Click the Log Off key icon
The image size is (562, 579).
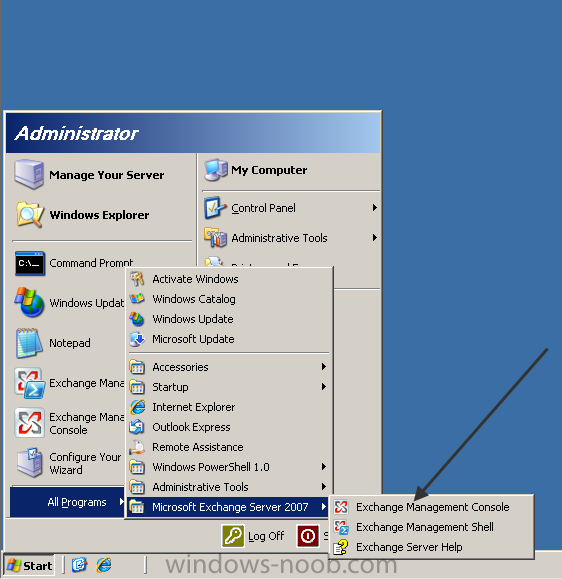coord(233,536)
